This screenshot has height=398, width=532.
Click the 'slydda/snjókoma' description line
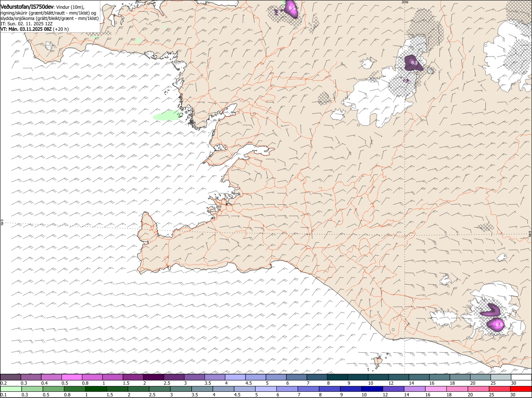tap(49, 18)
